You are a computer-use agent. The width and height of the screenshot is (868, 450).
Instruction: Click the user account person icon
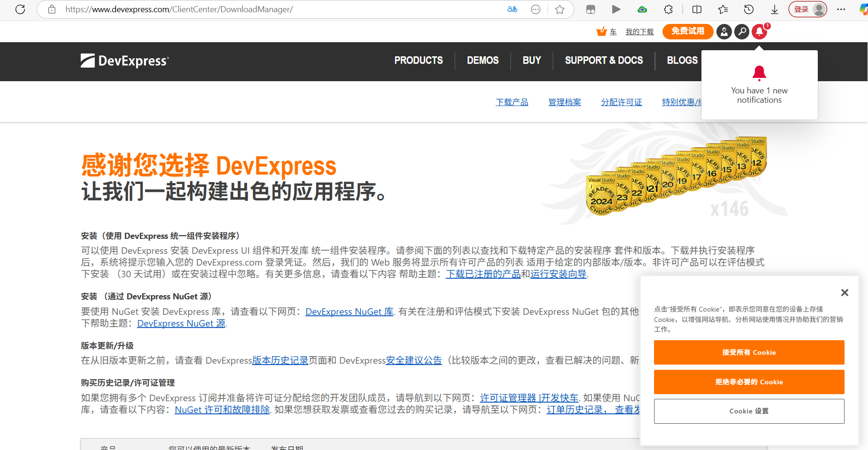pos(723,31)
